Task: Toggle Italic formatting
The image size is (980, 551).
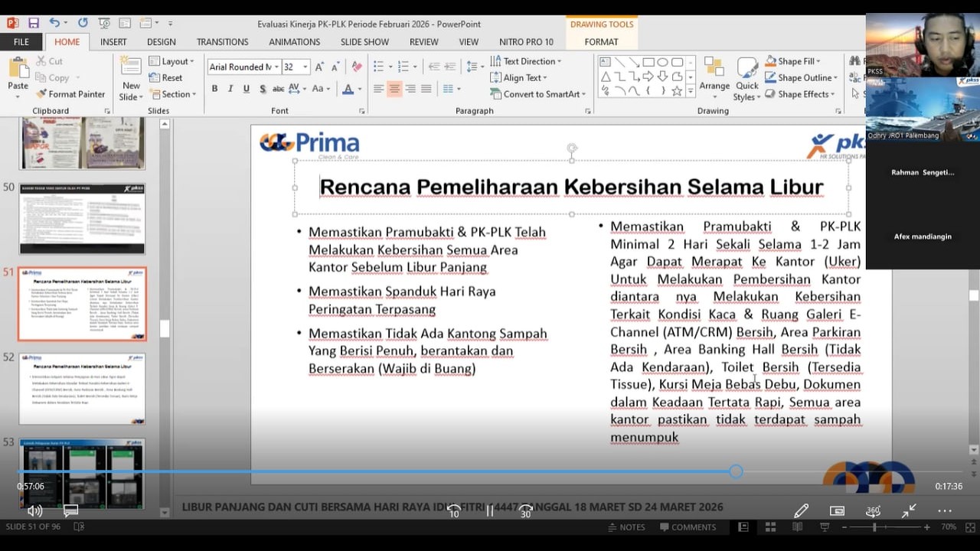Action: point(230,89)
